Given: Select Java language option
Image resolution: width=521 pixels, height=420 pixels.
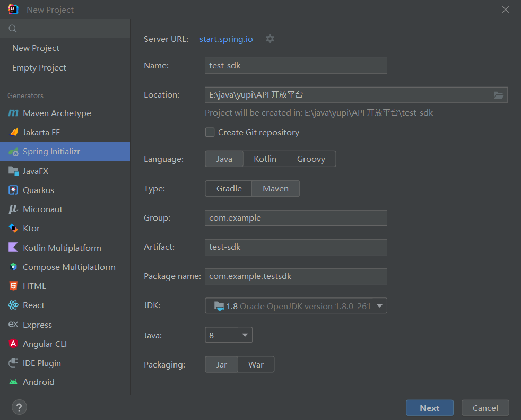Looking at the screenshot, I should tap(224, 159).
